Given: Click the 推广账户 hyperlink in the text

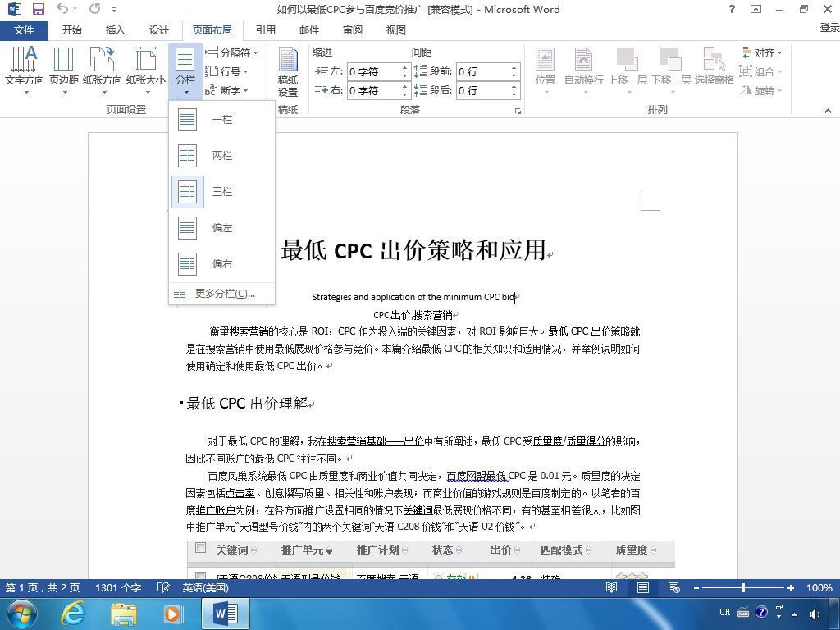Looking at the screenshot, I should (216, 510).
